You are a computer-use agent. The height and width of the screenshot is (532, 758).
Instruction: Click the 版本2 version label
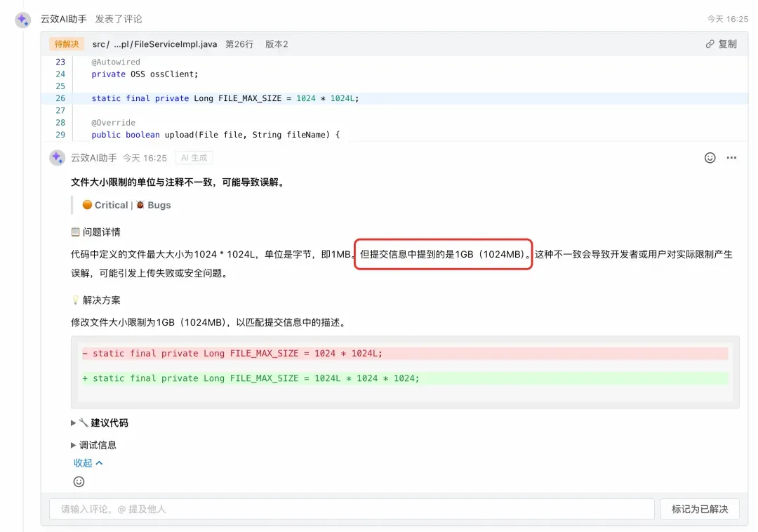(x=277, y=44)
